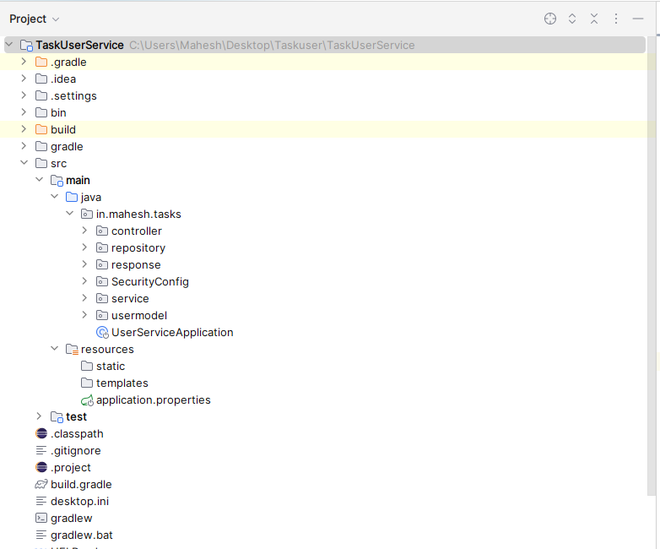Image resolution: width=660 pixels, height=549 pixels.
Task: Select the .gitignore file
Action: 75,451
